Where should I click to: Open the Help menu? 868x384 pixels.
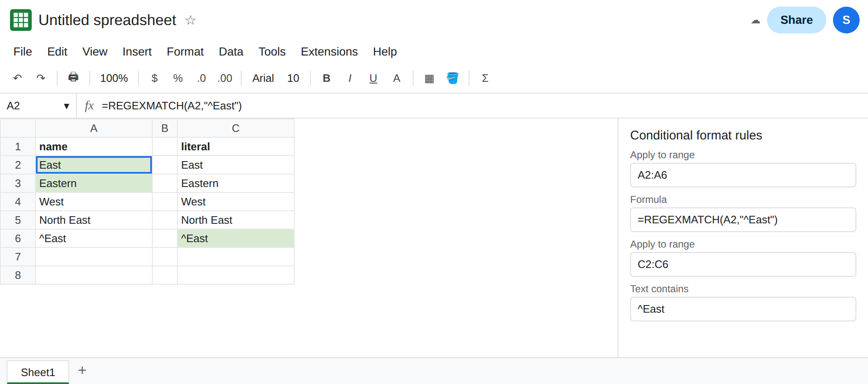click(385, 51)
